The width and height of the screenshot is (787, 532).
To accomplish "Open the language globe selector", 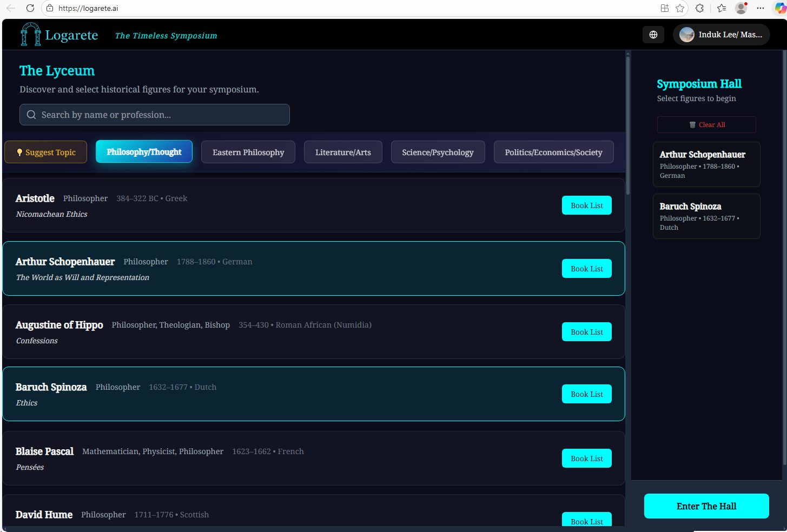I will (x=653, y=34).
